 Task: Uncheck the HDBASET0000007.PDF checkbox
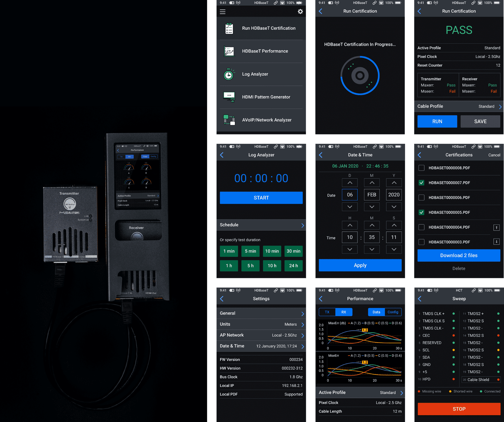click(x=421, y=183)
